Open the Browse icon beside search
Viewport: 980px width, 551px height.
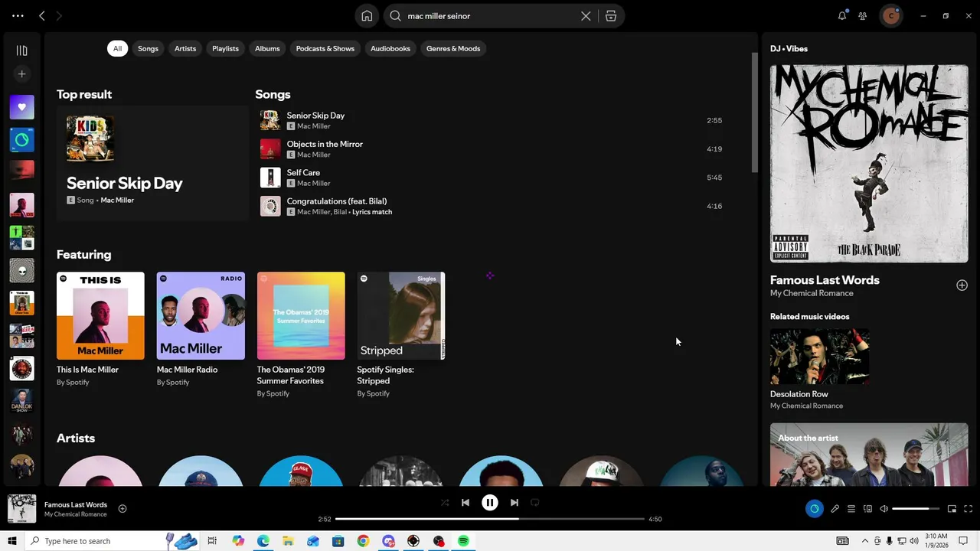click(611, 16)
